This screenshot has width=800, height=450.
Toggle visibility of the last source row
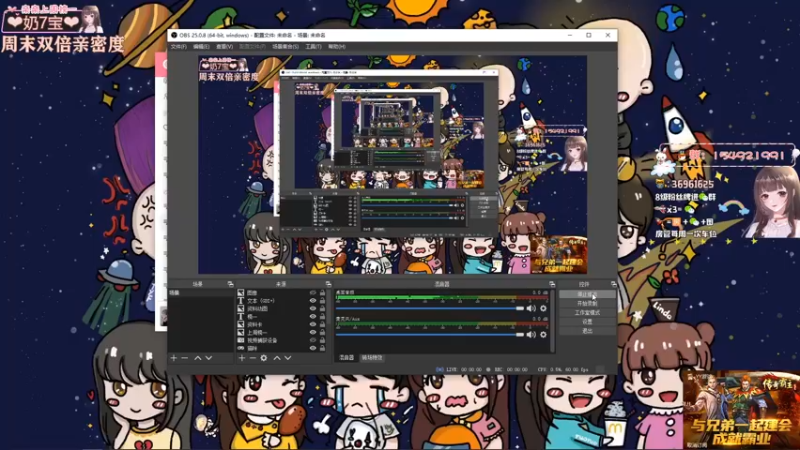point(313,348)
